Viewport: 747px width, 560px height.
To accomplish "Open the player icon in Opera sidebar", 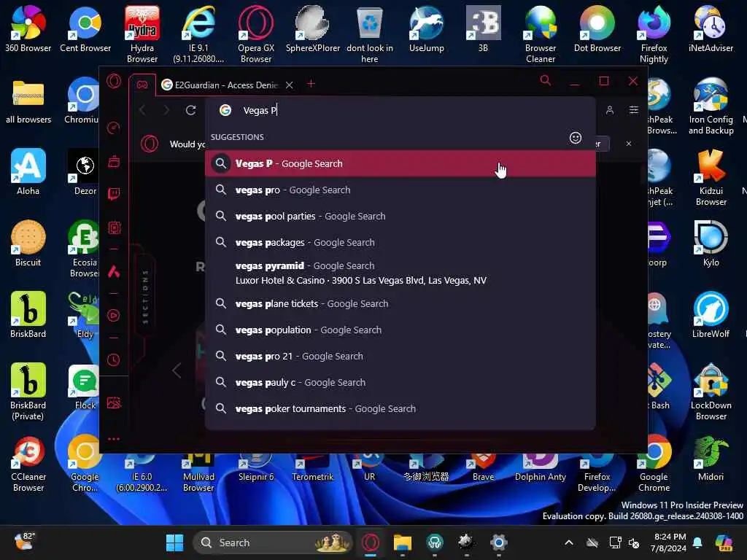I will (114, 315).
